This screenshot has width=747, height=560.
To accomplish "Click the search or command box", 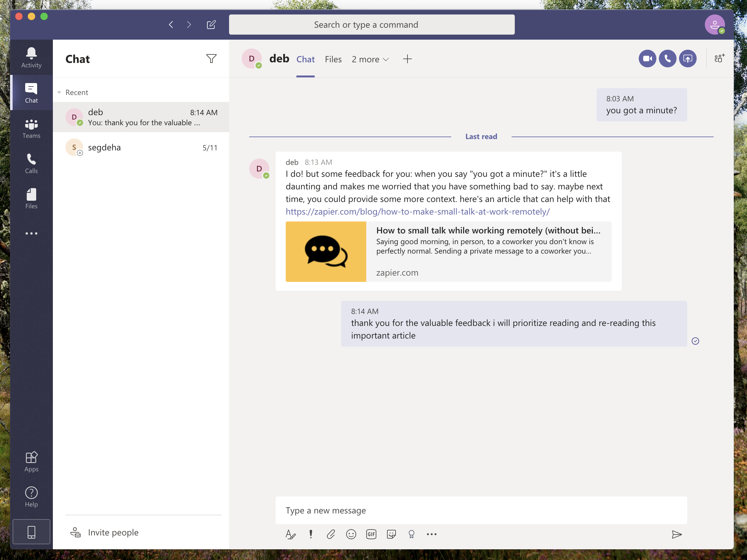I will [372, 25].
